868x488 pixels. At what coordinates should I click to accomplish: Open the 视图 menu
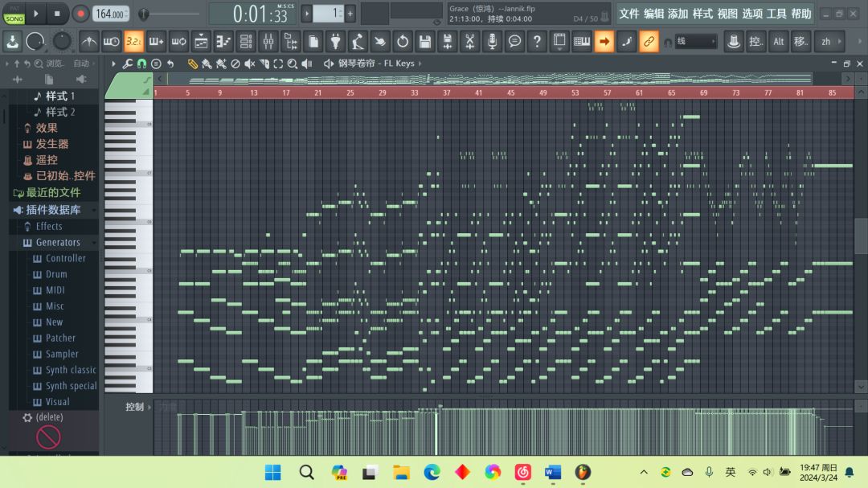(x=727, y=14)
